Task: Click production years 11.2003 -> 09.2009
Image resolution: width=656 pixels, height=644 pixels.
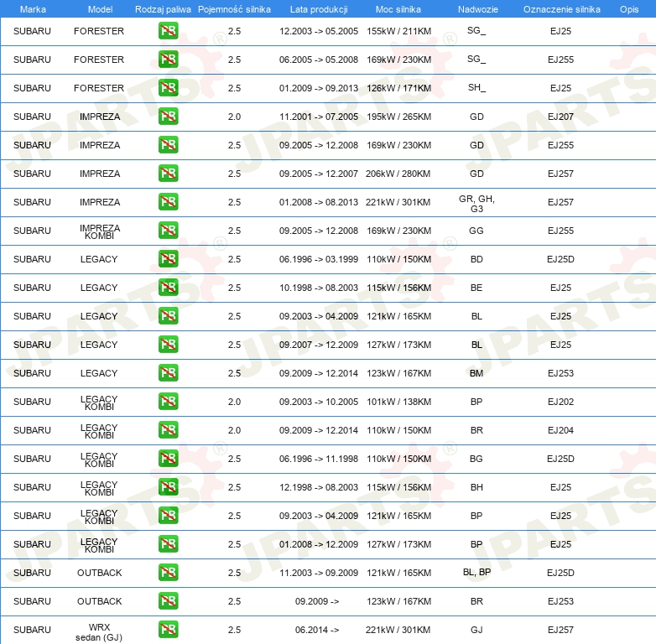Action: [319, 573]
